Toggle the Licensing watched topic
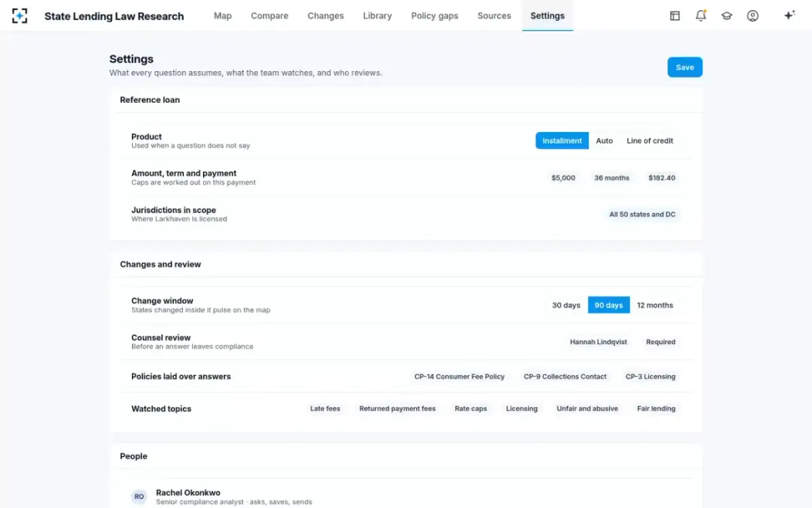The height and width of the screenshot is (508, 812). click(522, 408)
